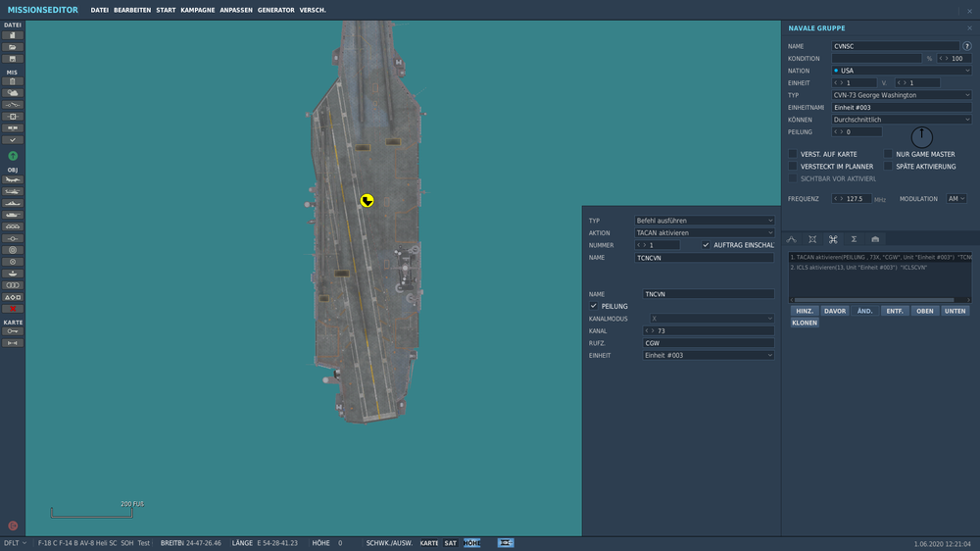Screen dimensions: 980x551
Task: Open the GENERATOR menu
Action: tap(273, 10)
